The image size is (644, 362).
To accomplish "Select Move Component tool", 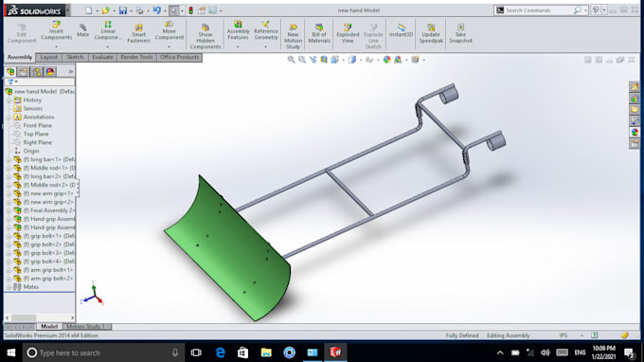I will (x=170, y=31).
